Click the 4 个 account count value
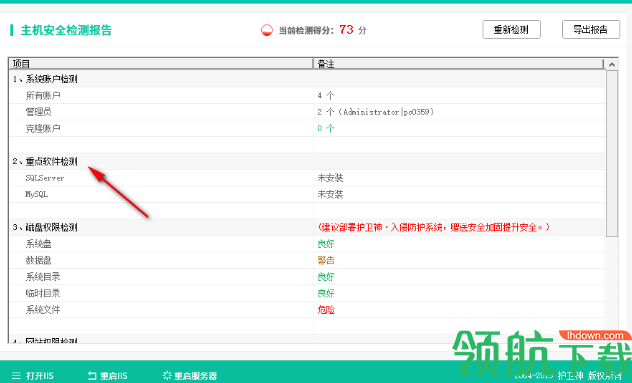Screen dimensions: 632x383 coord(326,96)
